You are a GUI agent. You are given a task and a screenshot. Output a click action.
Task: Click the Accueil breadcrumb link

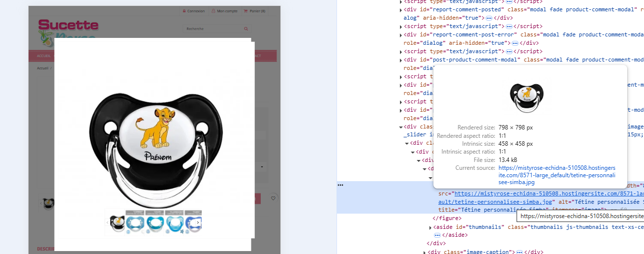43,68
